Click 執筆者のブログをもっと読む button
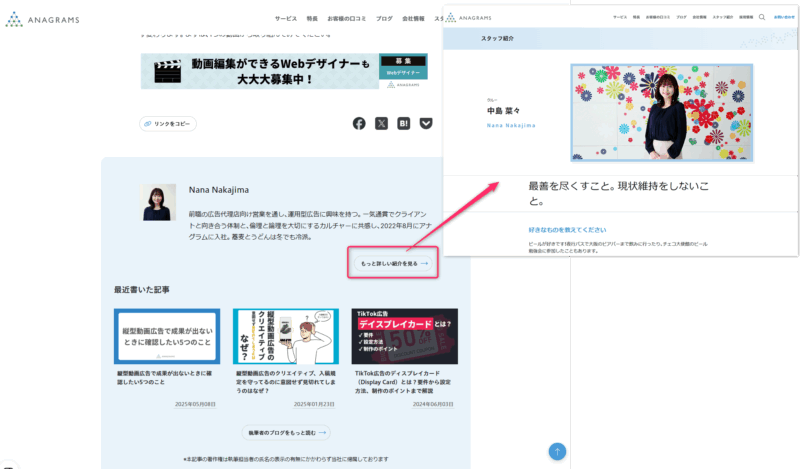Image resolution: width=800 pixels, height=469 pixels. (286, 432)
